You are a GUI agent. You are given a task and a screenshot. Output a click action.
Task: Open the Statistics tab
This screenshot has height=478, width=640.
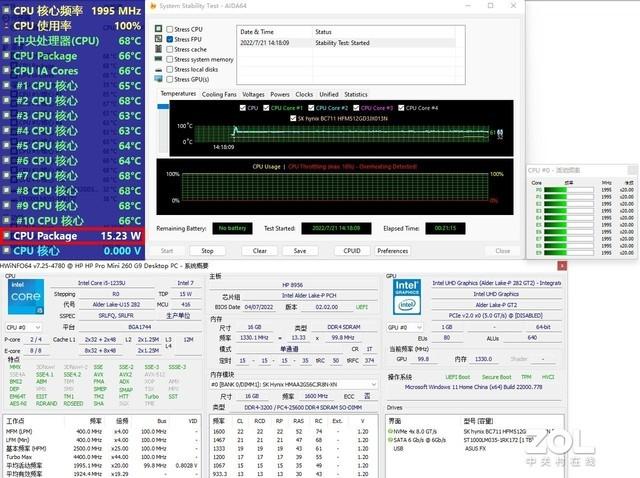tap(356, 94)
